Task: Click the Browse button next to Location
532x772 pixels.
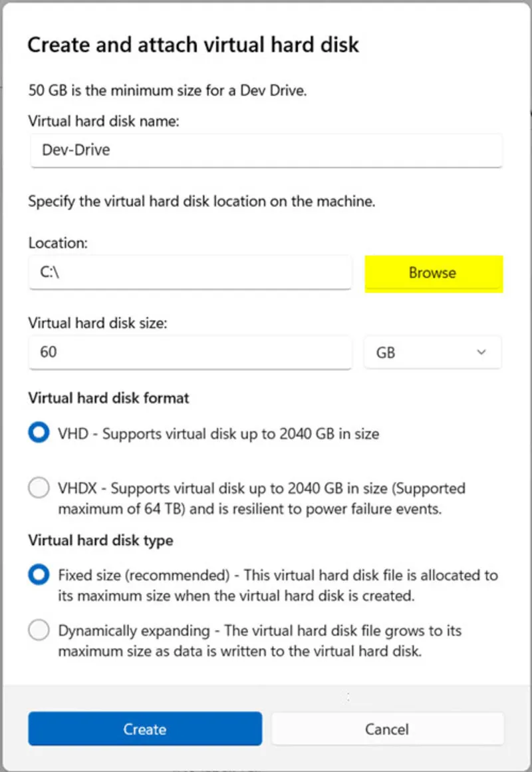Action: click(x=434, y=274)
